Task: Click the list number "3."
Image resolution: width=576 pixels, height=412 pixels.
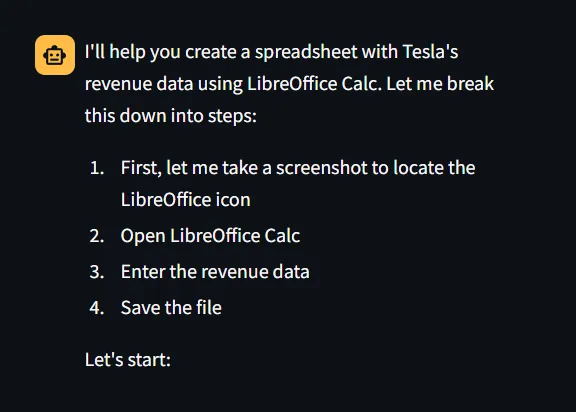Action: (x=97, y=272)
